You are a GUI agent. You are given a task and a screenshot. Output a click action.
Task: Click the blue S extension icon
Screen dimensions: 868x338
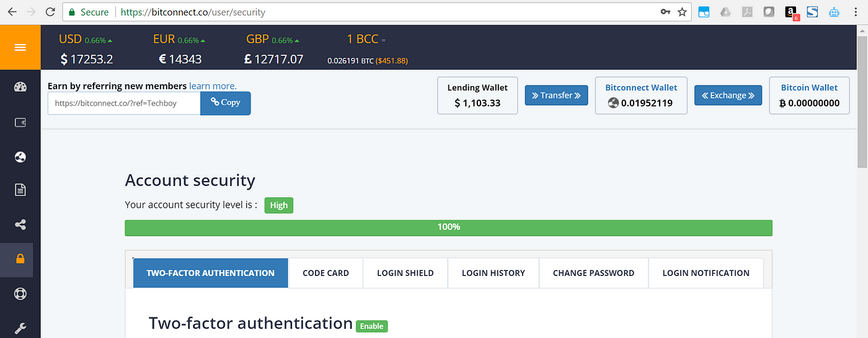click(x=812, y=12)
